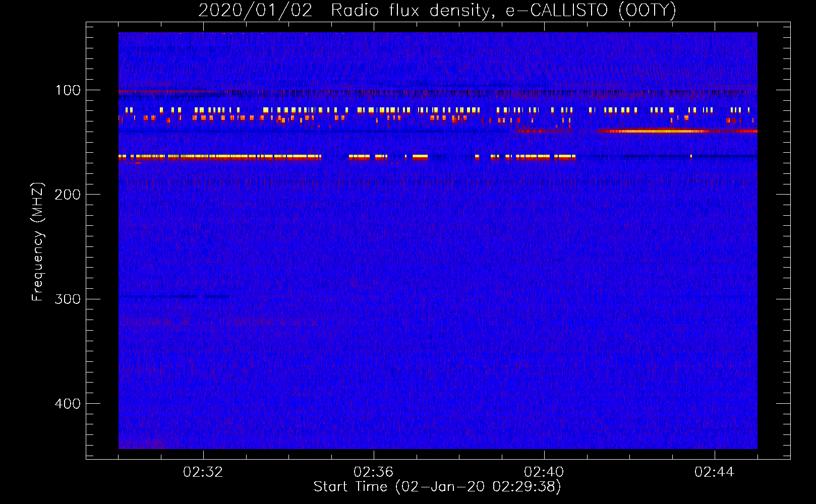This screenshot has width=816, height=504.
Task: Click the long yellow-red band near 165 MHz
Action: pos(220,157)
